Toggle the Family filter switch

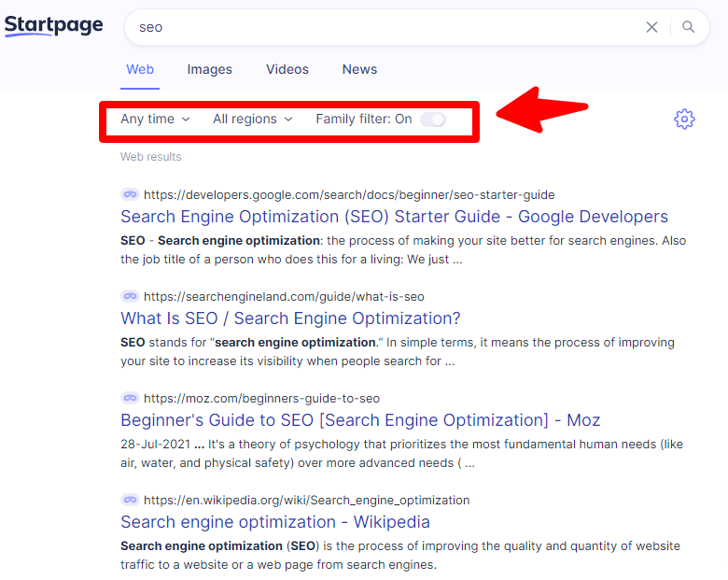[x=433, y=120]
